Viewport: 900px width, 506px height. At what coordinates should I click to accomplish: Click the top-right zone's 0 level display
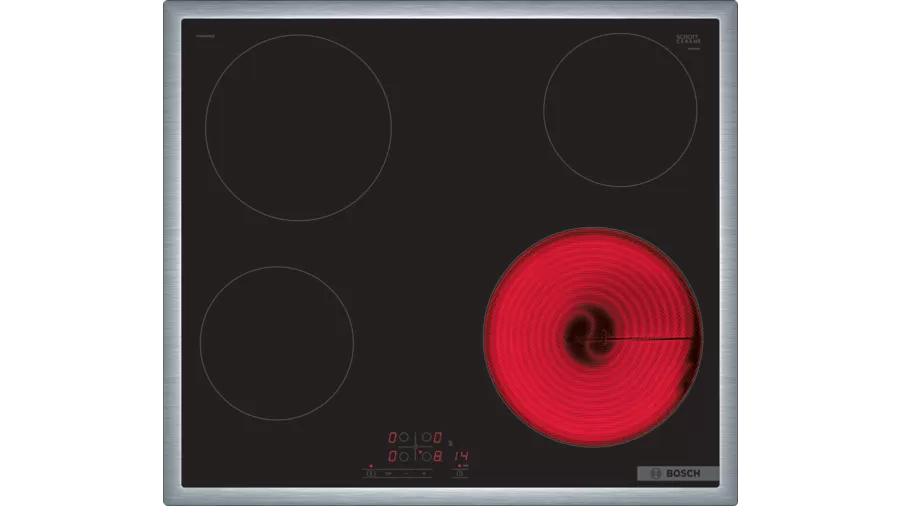(x=437, y=437)
